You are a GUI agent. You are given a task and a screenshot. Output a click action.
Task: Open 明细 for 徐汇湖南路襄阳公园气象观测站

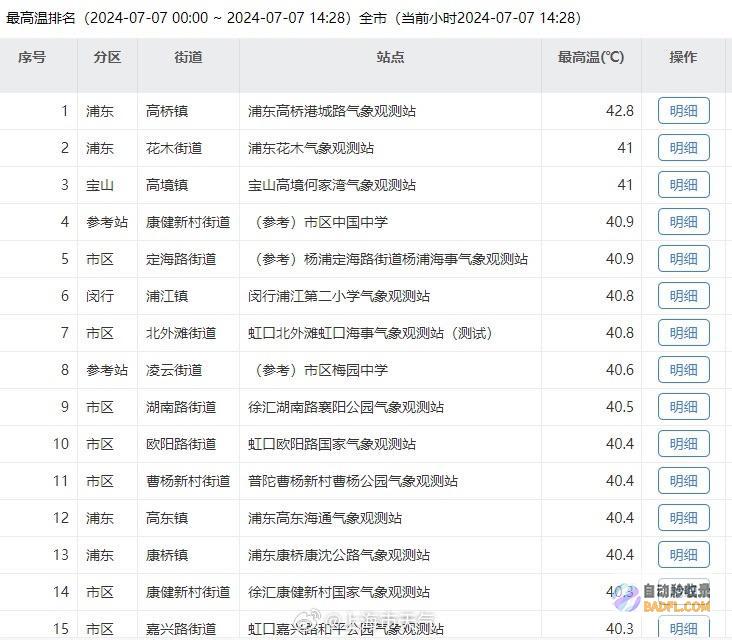[683, 407]
